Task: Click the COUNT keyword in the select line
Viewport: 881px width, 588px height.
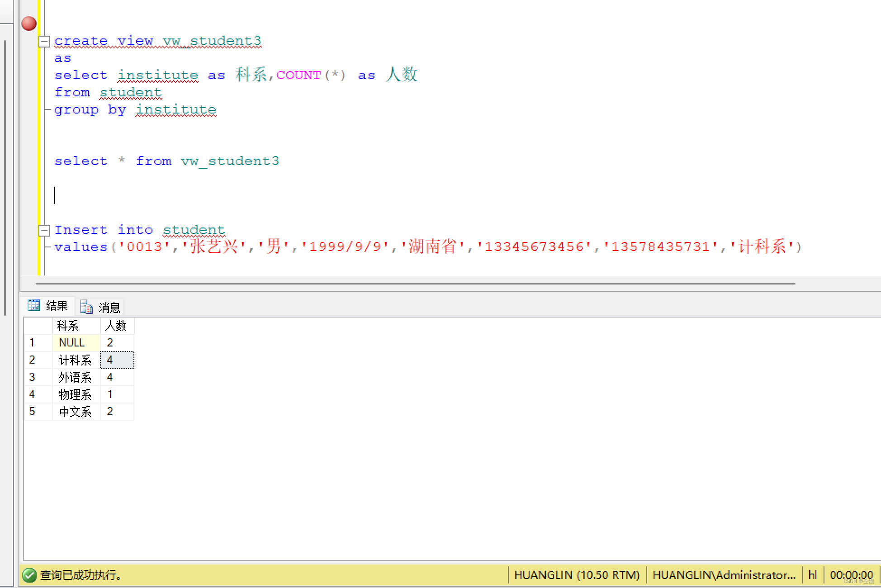Action: pyautogui.click(x=298, y=75)
